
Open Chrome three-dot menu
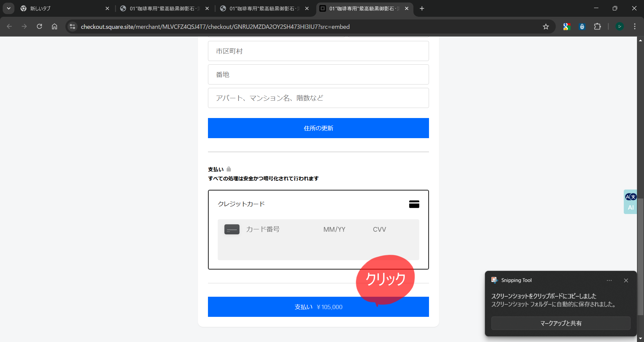coord(635,26)
